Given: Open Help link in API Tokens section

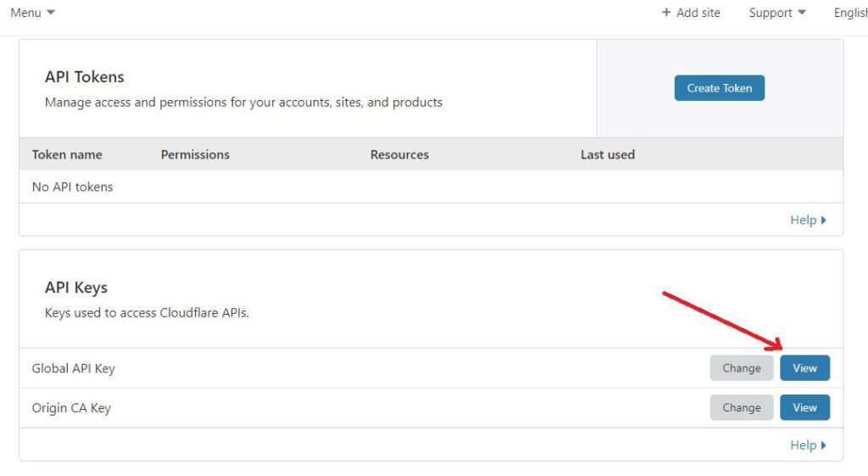Looking at the screenshot, I should [x=808, y=220].
